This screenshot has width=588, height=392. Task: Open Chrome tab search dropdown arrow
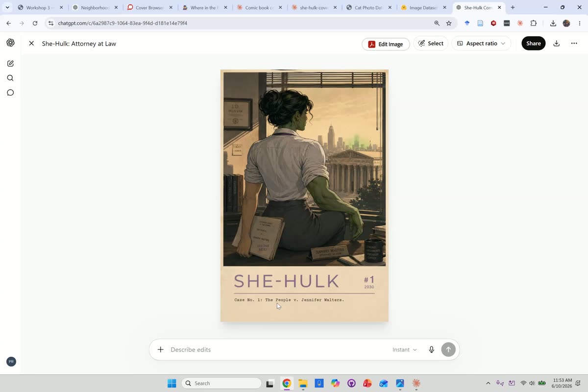click(7, 7)
